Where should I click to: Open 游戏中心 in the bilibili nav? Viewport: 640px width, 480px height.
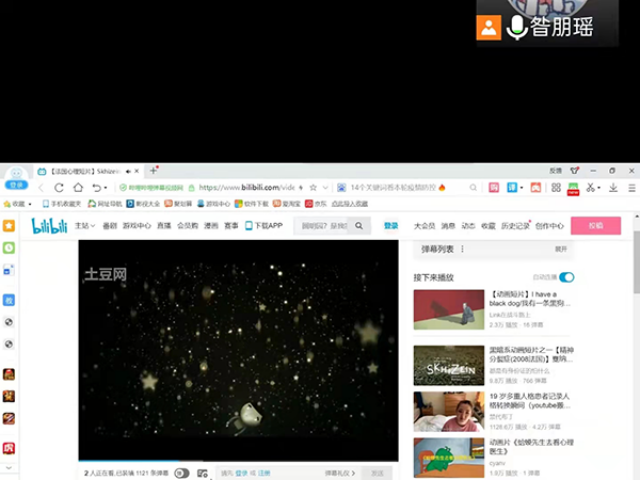point(137,226)
